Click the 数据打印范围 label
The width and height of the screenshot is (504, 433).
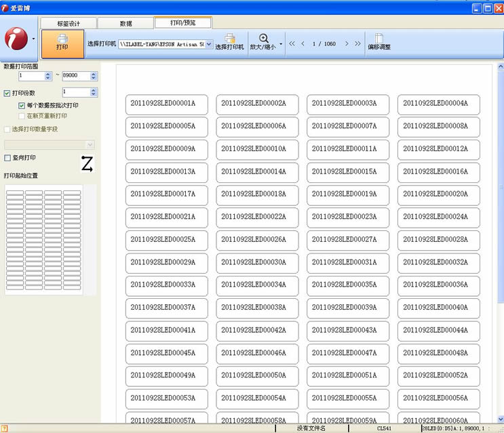coord(21,66)
